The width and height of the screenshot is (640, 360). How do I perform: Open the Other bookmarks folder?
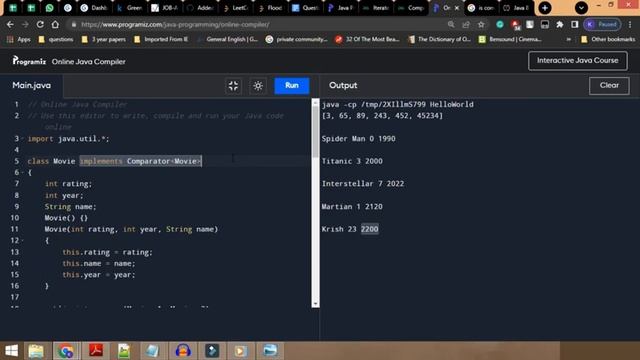tap(608, 40)
